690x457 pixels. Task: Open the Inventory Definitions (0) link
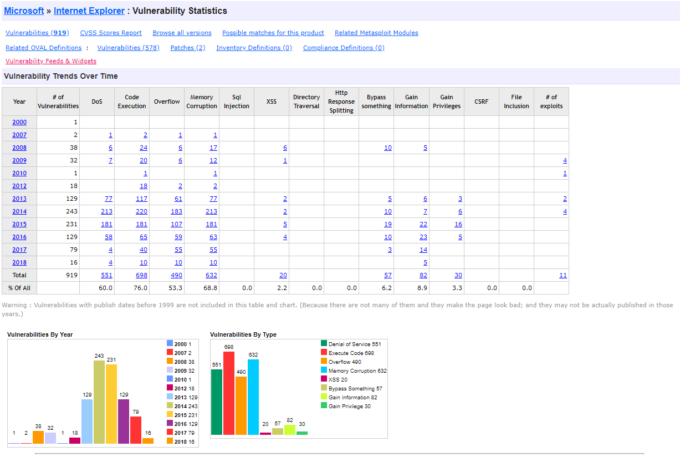pos(254,48)
